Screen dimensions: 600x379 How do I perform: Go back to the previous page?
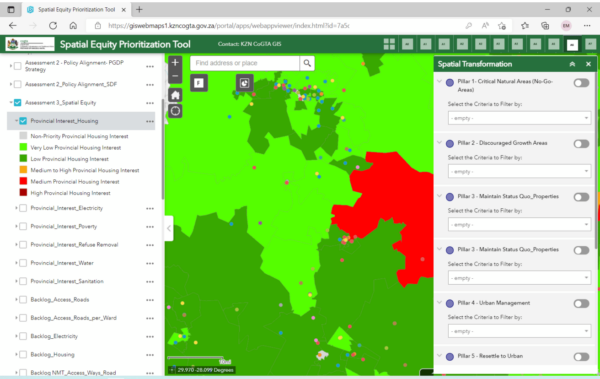(13, 26)
